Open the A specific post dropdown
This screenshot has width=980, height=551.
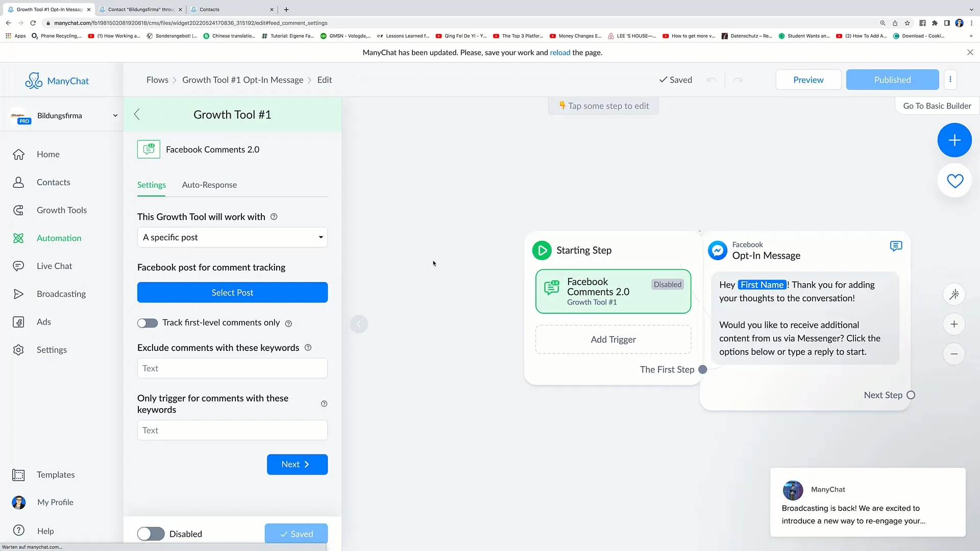(232, 238)
